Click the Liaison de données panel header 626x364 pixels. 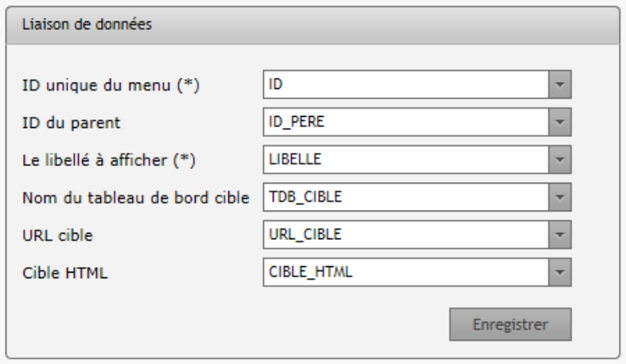tap(313, 25)
